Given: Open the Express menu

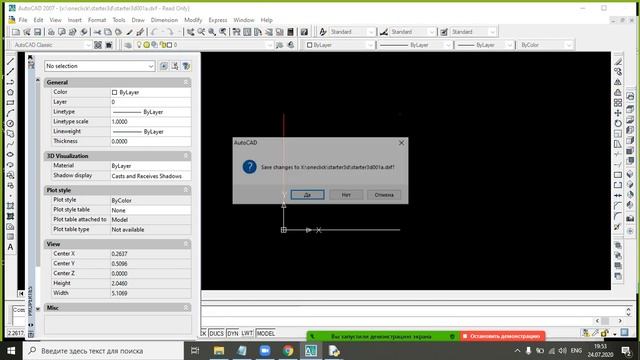Looking at the screenshot, I should point(218,20).
